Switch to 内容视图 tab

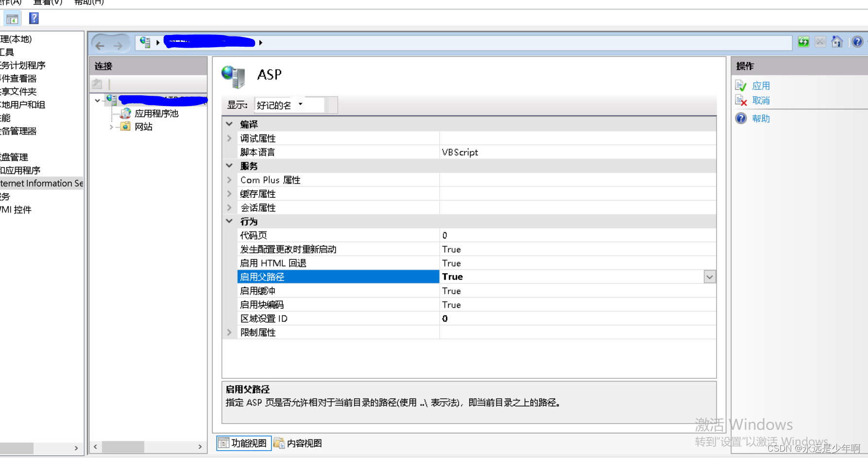tap(298, 443)
